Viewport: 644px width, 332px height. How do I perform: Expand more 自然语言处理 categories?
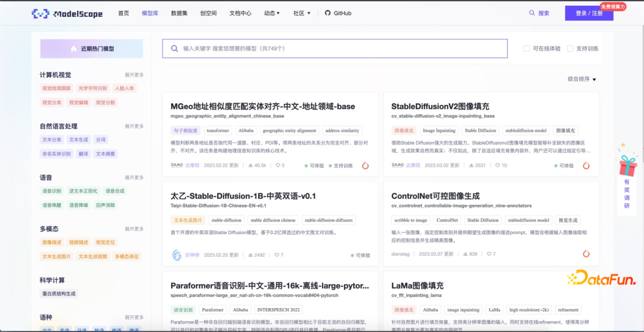click(x=134, y=127)
